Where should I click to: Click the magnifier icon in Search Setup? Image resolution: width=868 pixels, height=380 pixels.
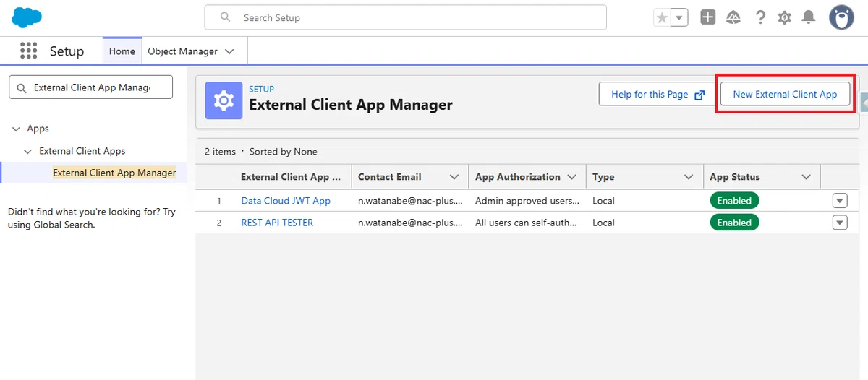point(226,17)
